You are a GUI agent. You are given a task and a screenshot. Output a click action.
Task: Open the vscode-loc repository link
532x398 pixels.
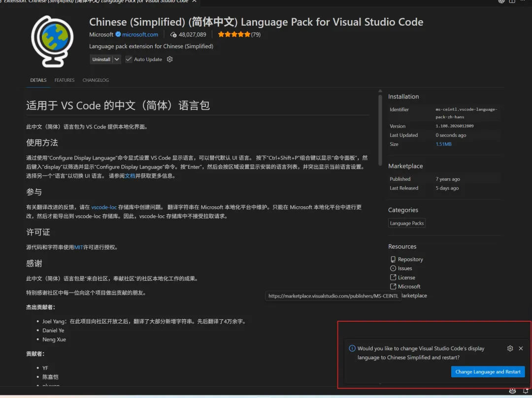pos(104,207)
